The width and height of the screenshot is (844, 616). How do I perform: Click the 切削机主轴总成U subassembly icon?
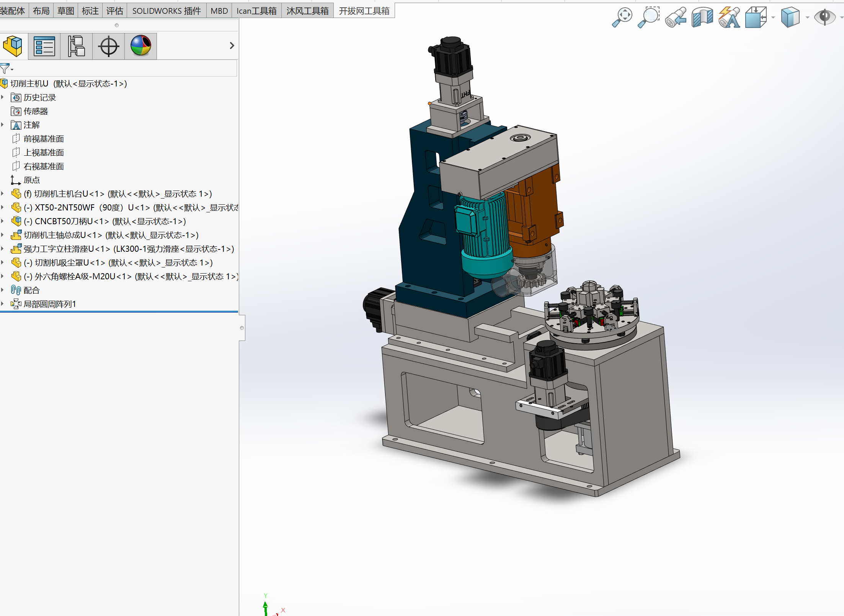[16, 235]
